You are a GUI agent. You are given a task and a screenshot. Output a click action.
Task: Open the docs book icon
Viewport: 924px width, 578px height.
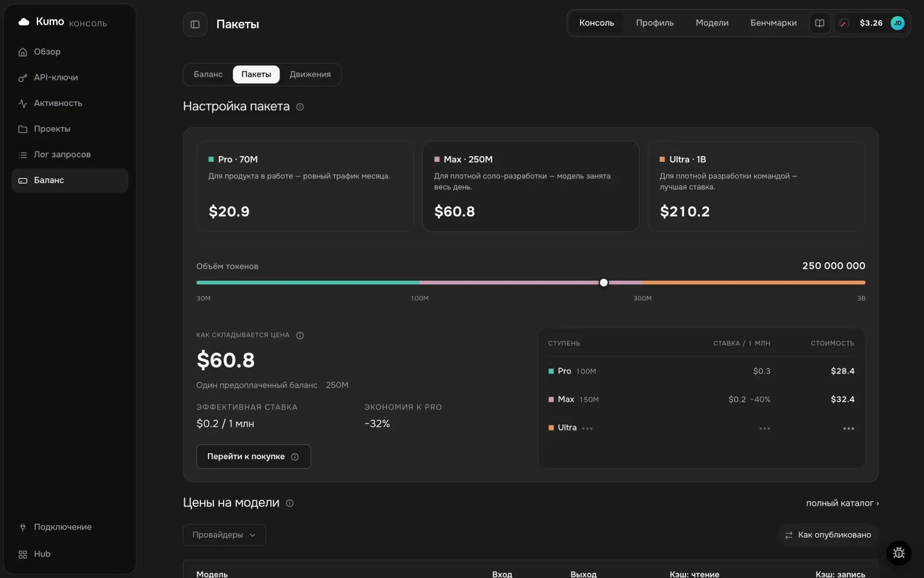[819, 23]
